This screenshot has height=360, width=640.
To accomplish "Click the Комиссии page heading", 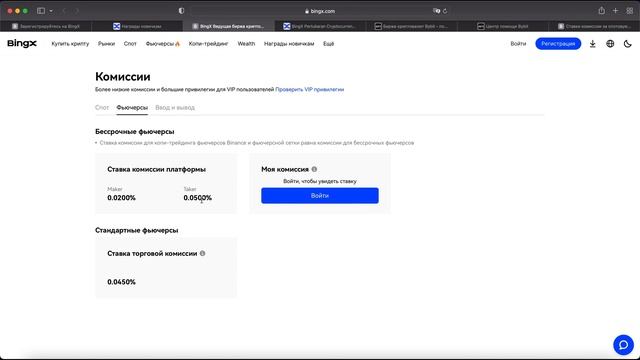I will pyautogui.click(x=122, y=76).
